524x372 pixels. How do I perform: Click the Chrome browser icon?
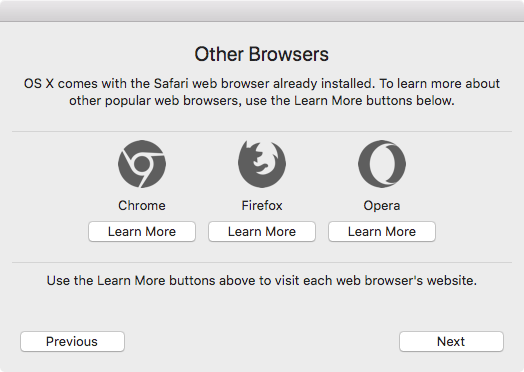point(142,164)
